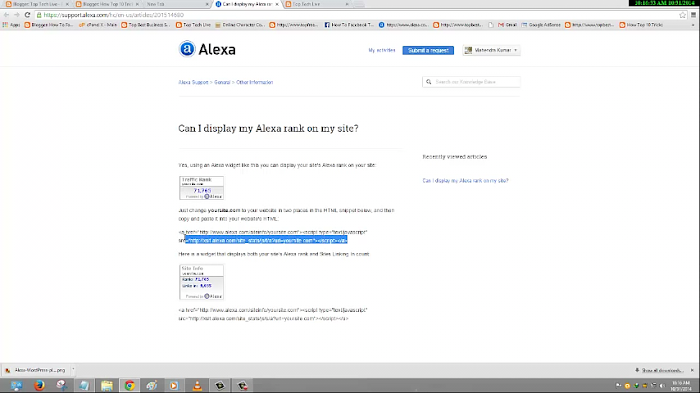Open My activities link

[x=382, y=50]
